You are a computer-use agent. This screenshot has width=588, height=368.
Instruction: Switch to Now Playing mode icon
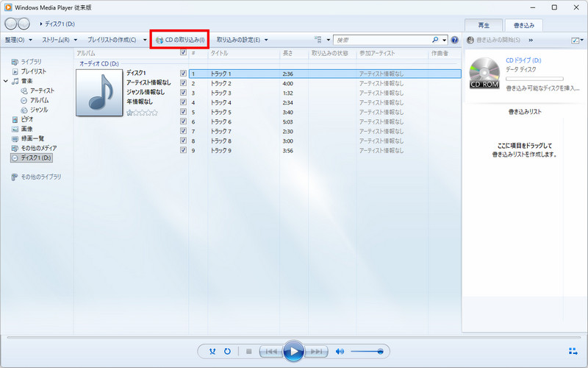(x=573, y=352)
